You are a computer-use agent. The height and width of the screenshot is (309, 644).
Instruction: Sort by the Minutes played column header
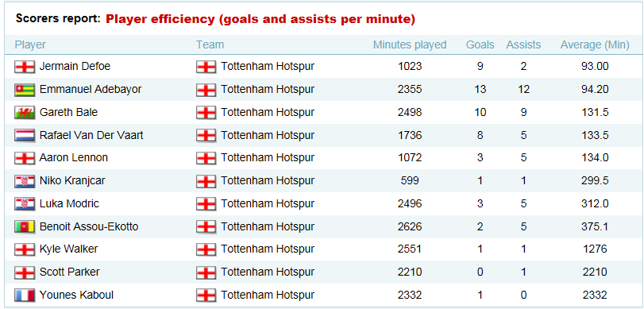410,44
